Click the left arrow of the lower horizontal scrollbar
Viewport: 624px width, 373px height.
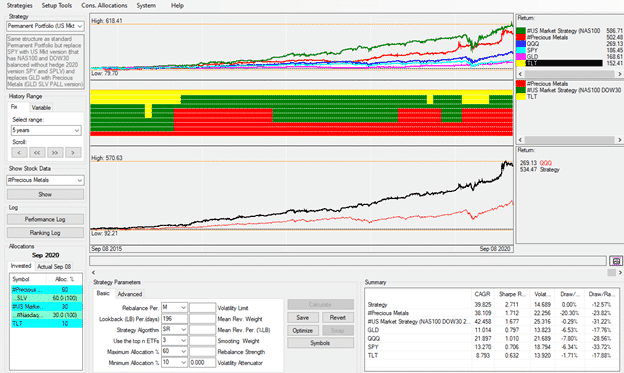click(94, 272)
